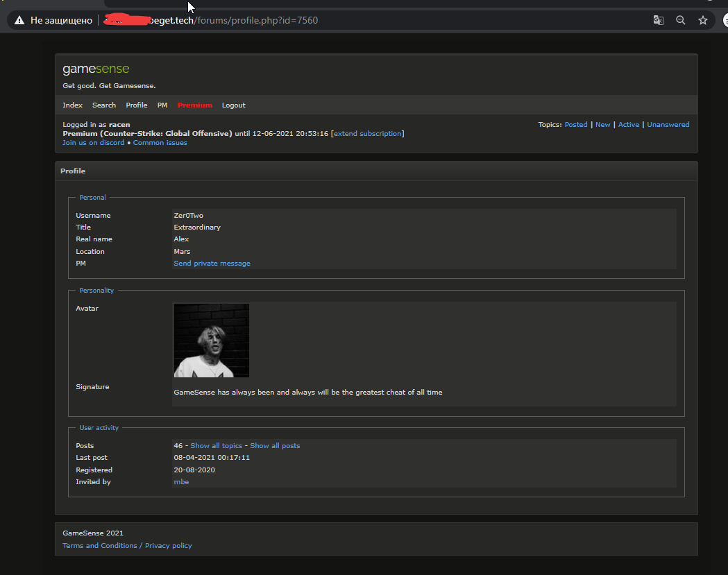
Task: Click the not-secure warning triangle icon
Action: [19, 20]
